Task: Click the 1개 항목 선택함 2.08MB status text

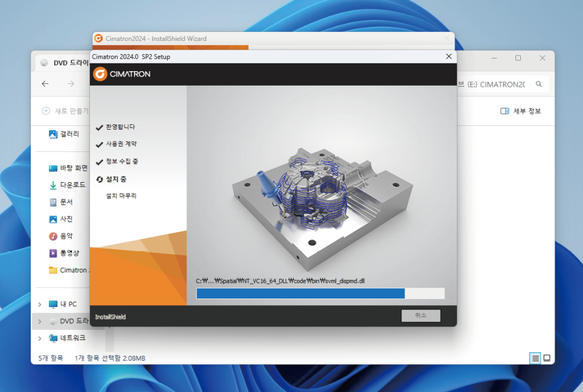Action: (x=110, y=358)
